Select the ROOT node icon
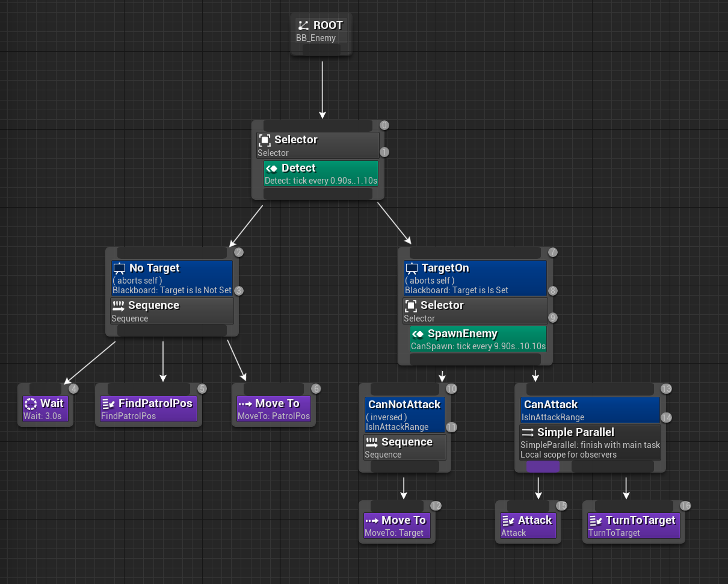The width and height of the screenshot is (728, 584). pyautogui.click(x=303, y=25)
